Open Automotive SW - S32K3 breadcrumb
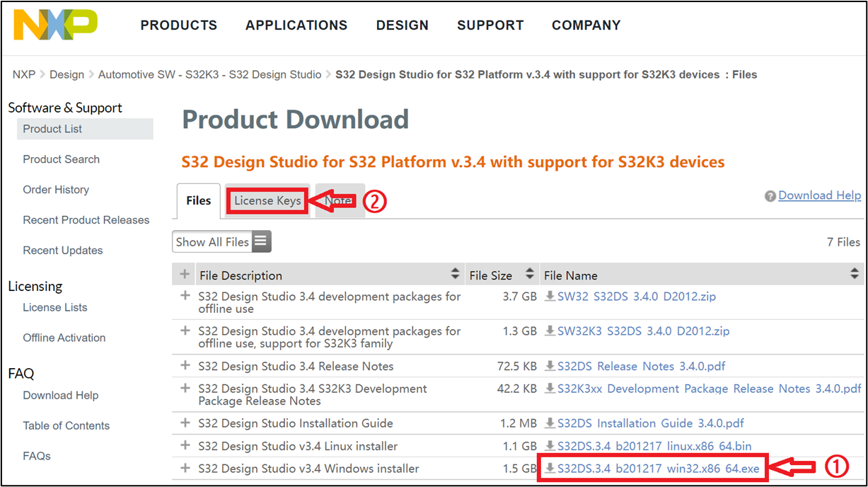 click(x=210, y=74)
